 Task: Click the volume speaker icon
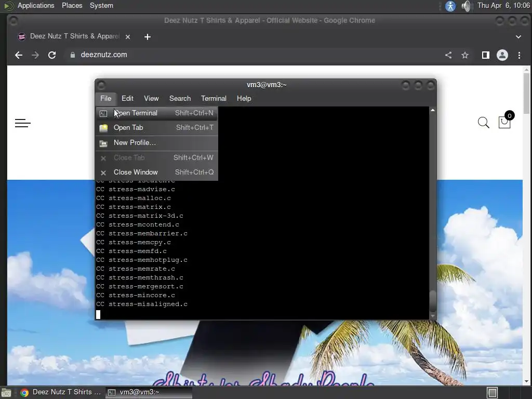pos(467,6)
